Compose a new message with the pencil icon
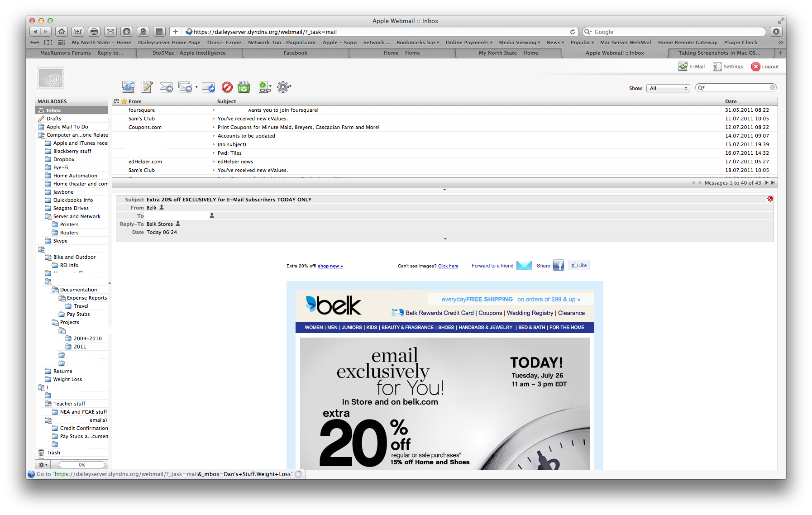The height and width of the screenshot is (515, 812). click(147, 87)
